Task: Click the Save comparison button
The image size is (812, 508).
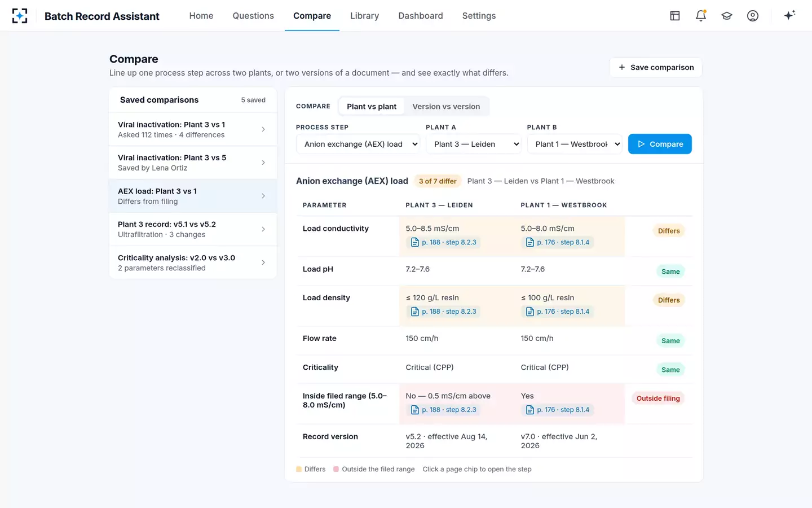Action: click(x=656, y=67)
